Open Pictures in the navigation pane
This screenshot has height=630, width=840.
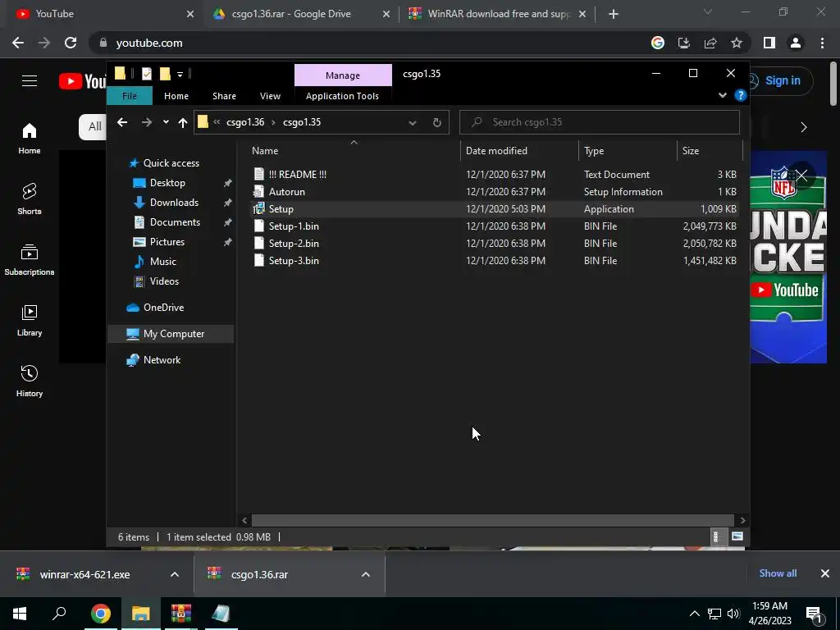pos(167,242)
